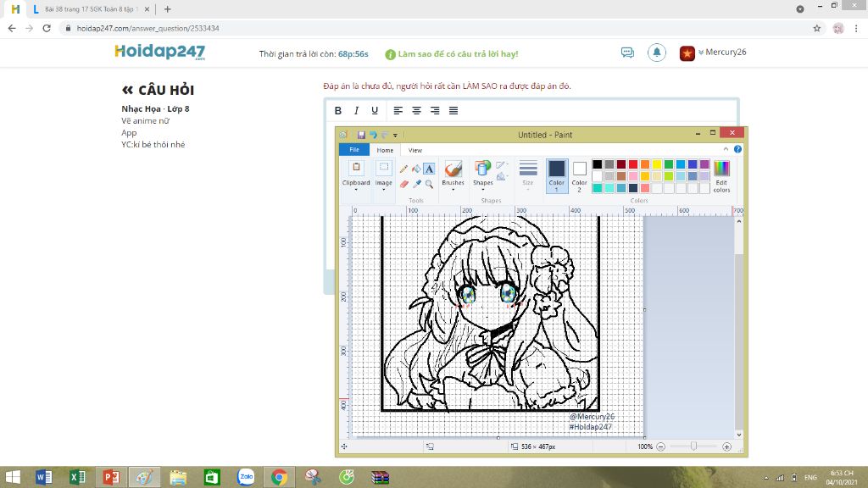This screenshot has height=488, width=868.
Task: Open the File menu in Paint
Action: 354,150
